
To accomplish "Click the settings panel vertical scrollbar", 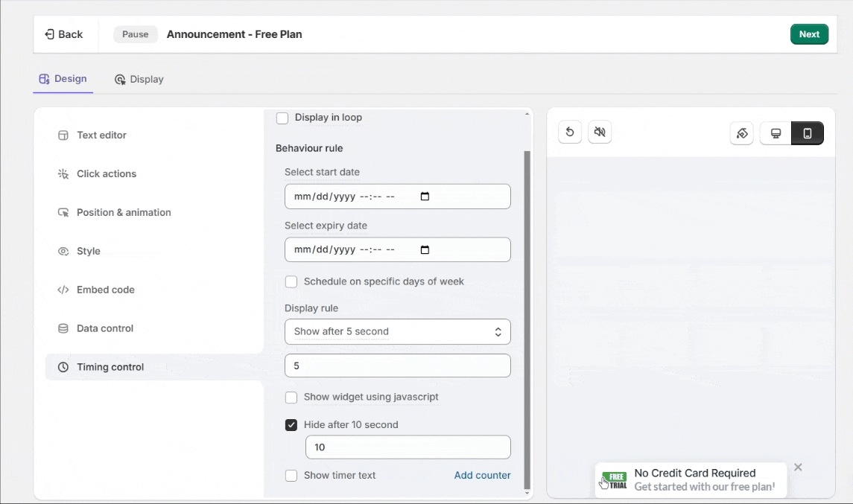I will [527, 319].
